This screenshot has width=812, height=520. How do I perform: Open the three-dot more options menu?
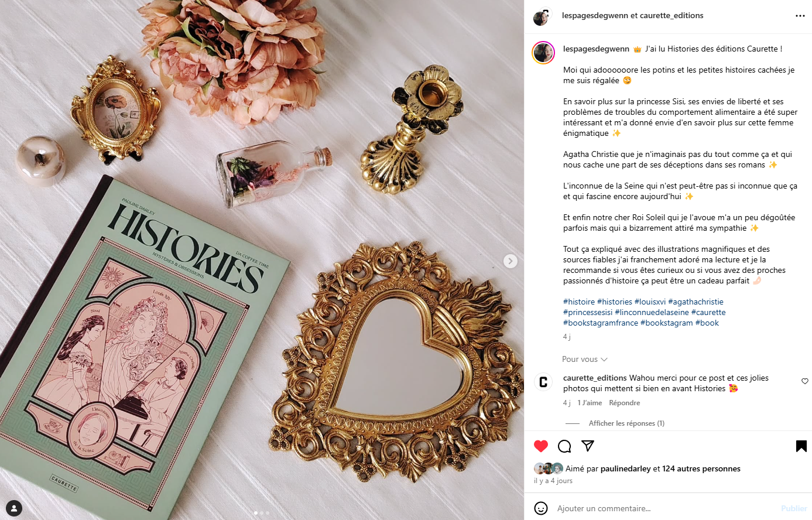click(x=800, y=16)
